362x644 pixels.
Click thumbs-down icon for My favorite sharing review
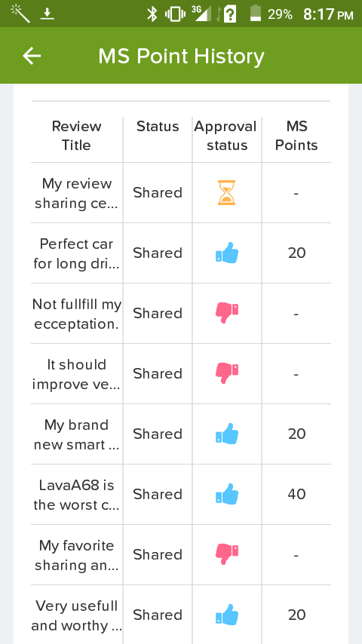pos(227,554)
